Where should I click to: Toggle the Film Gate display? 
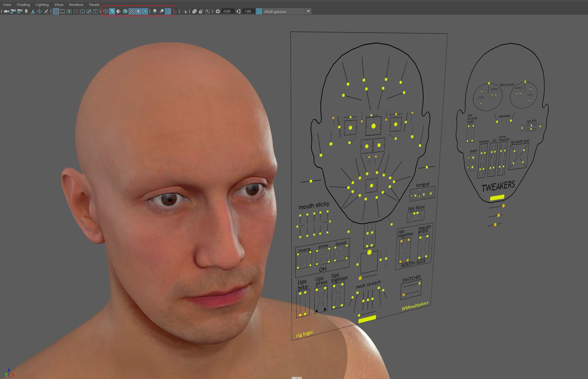(63, 11)
